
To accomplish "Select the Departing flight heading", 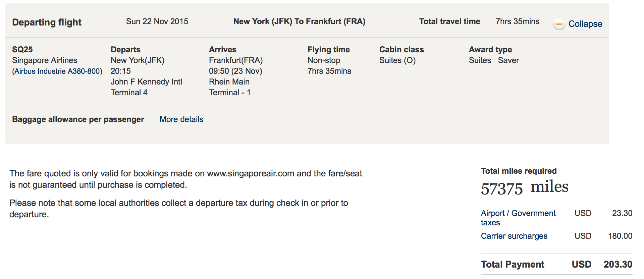I will [47, 22].
